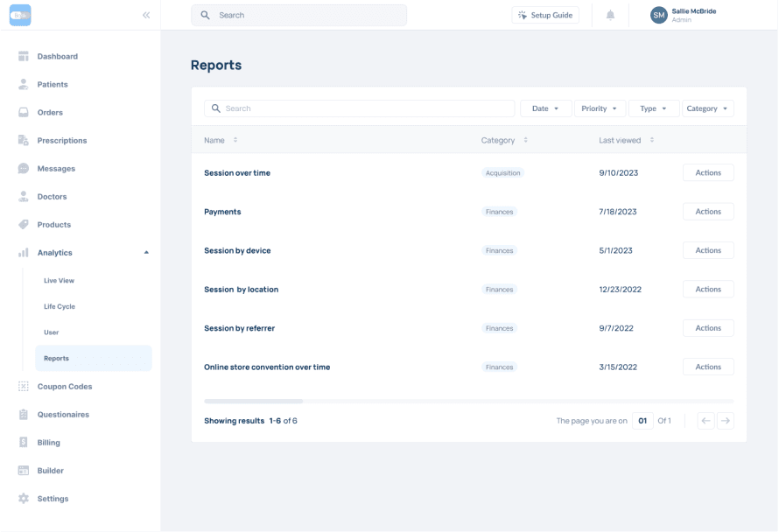Open Coupon Codes icon in sidebar

point(24,386)
